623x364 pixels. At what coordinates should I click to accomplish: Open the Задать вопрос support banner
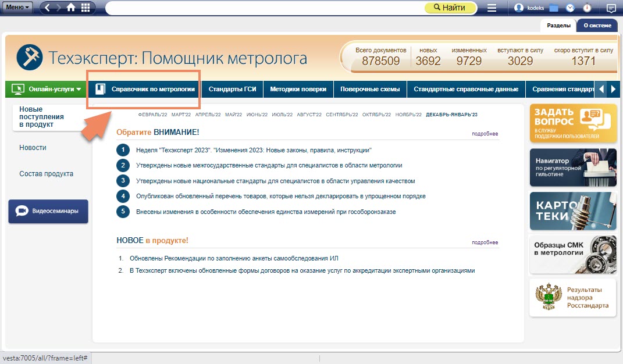[573, 123]
